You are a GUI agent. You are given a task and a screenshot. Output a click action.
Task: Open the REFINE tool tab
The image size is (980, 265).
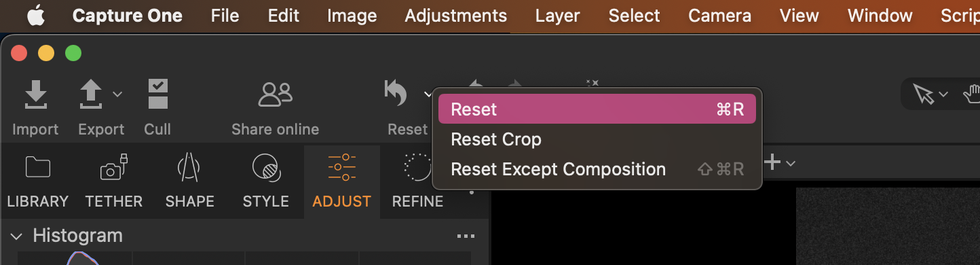point(417,182)
